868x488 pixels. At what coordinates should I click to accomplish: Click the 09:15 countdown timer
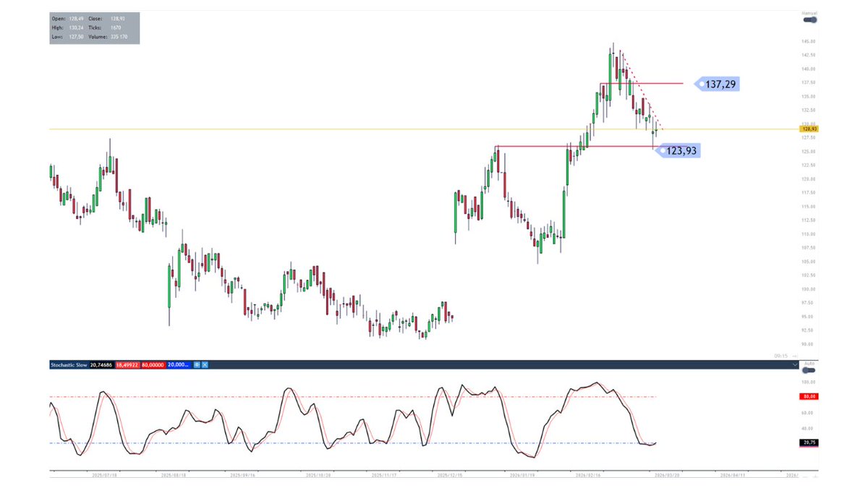pos(781,356)
